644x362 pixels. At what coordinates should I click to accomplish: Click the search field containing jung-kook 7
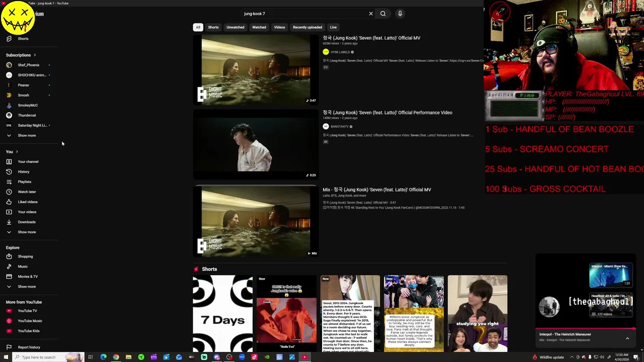(304, 14)
